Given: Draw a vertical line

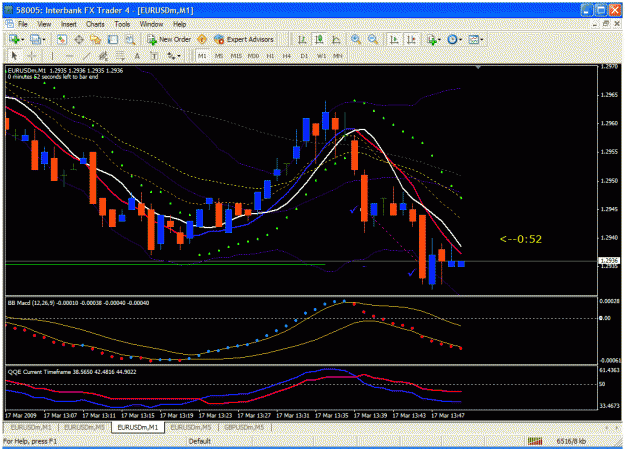Looking at the screenshot, I should click(x=52, y=56).
